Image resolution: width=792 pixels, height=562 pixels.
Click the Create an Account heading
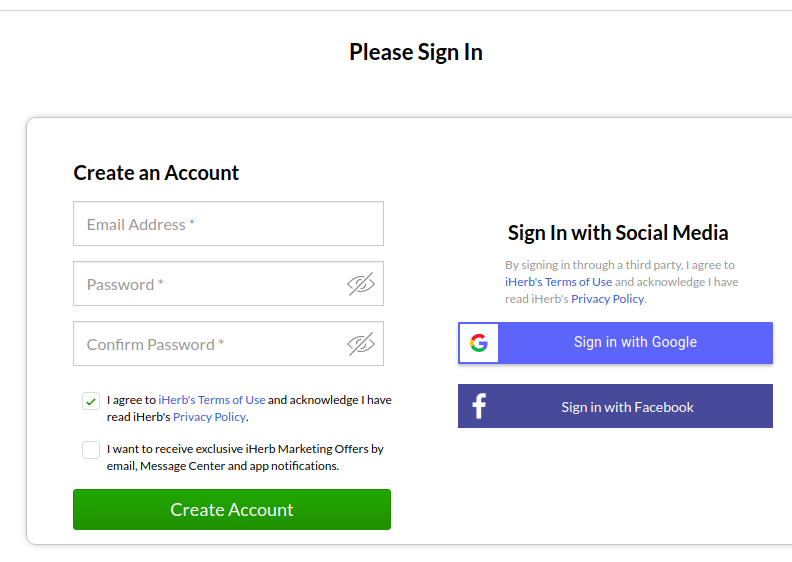coord(156,173)
